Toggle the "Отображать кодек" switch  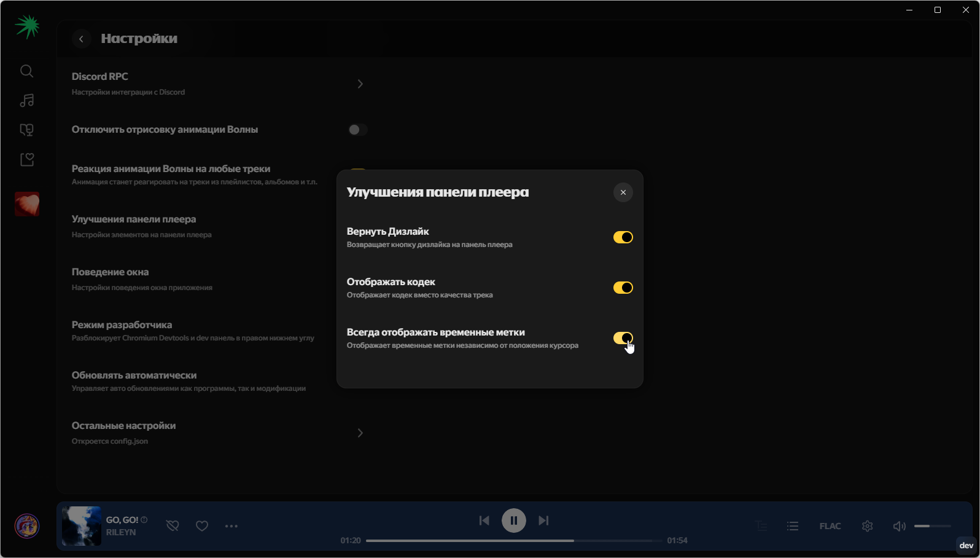[623, 288]
